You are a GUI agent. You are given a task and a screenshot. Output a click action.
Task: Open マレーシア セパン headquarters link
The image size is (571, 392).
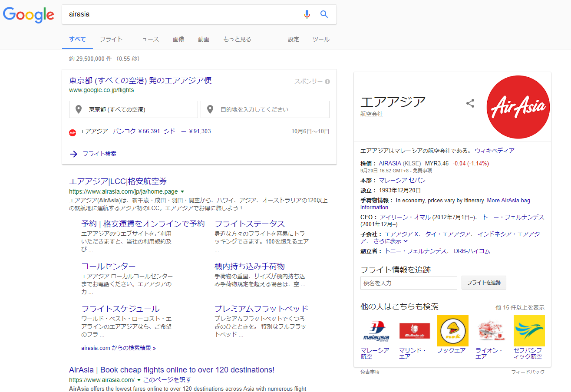tap(402, 181)
